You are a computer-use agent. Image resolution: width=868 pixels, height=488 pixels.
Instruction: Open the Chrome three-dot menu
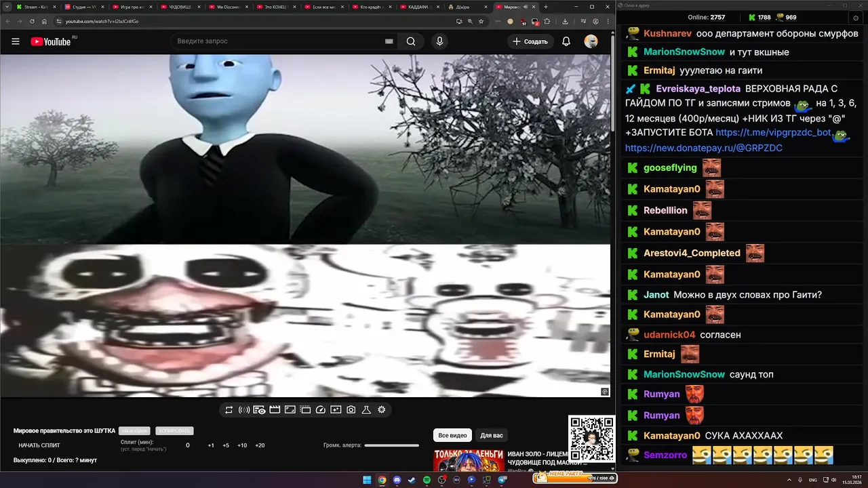click(607, 21)
